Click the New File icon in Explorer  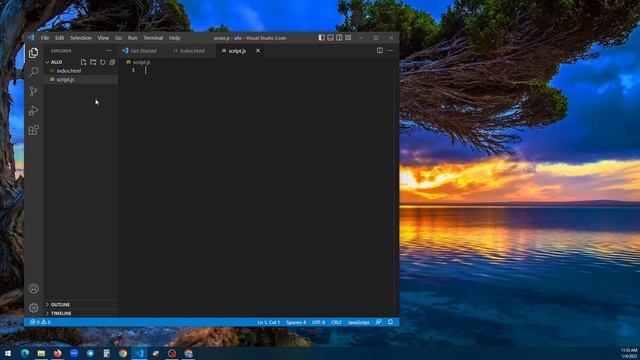(x=83, y=62)
